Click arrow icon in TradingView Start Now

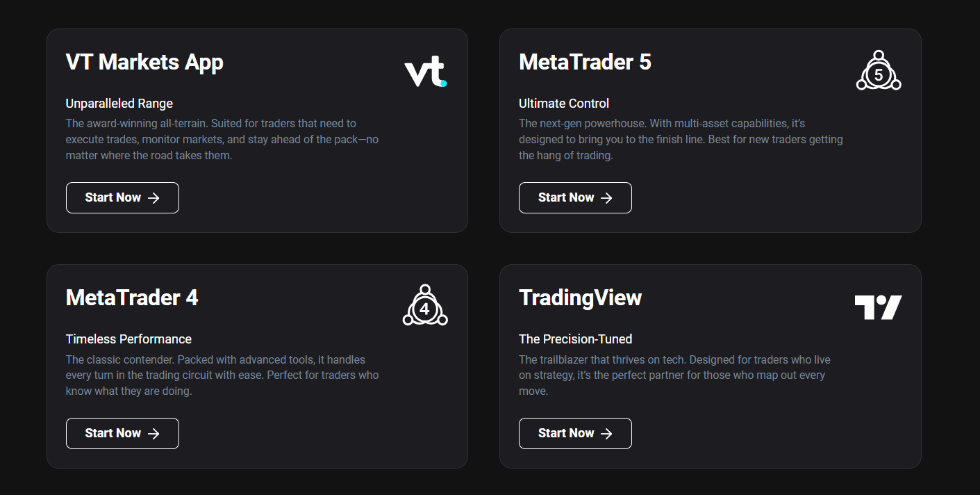tap(606, 434)
